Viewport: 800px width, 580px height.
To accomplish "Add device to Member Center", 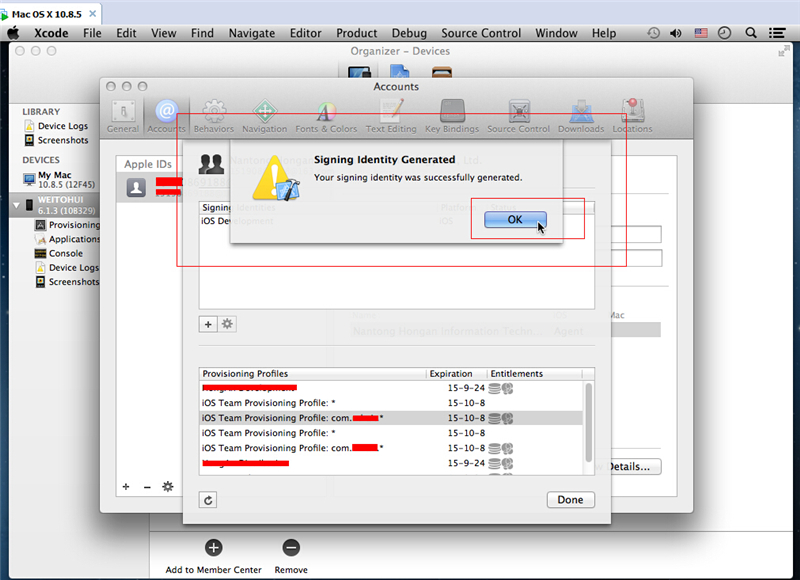I will tap(213, 557).
